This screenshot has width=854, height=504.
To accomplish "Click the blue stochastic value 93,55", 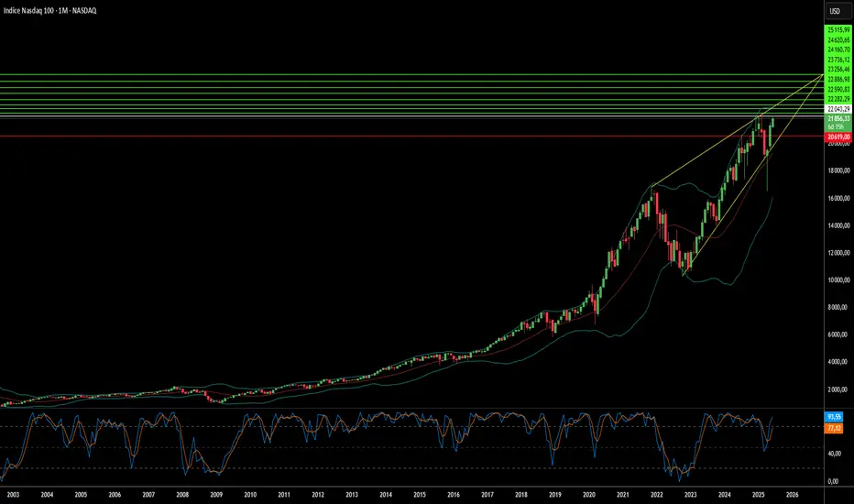I will [835, 417].
